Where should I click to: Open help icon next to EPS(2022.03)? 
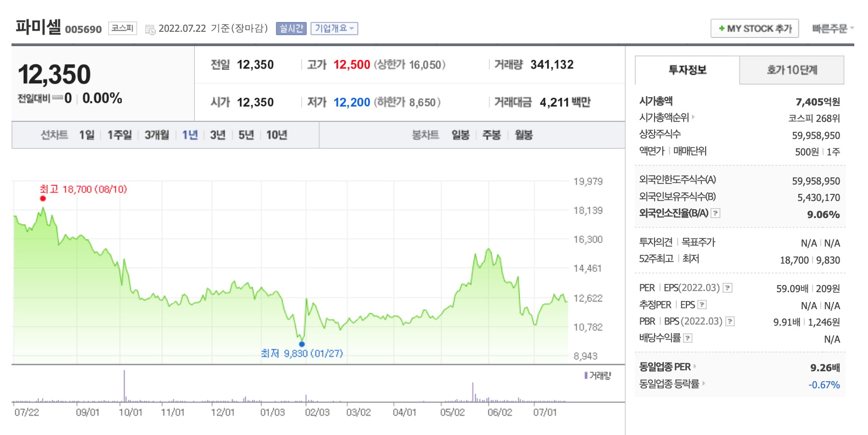point(728,288)
